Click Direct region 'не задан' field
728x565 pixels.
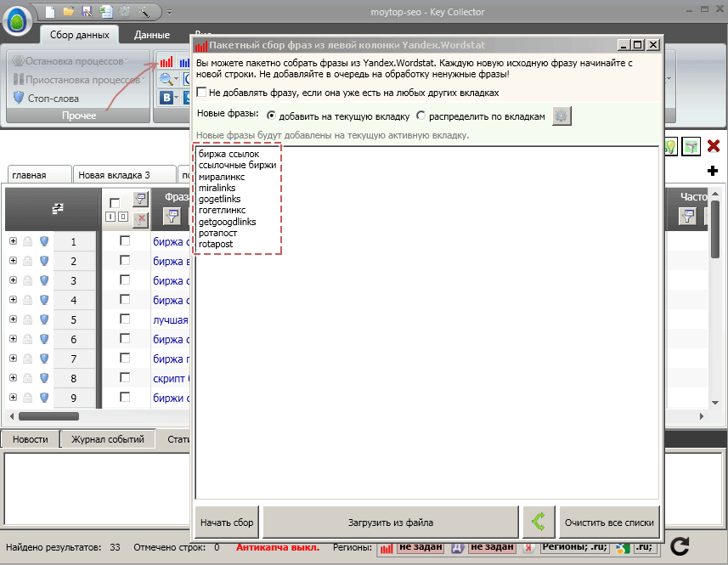492,547
